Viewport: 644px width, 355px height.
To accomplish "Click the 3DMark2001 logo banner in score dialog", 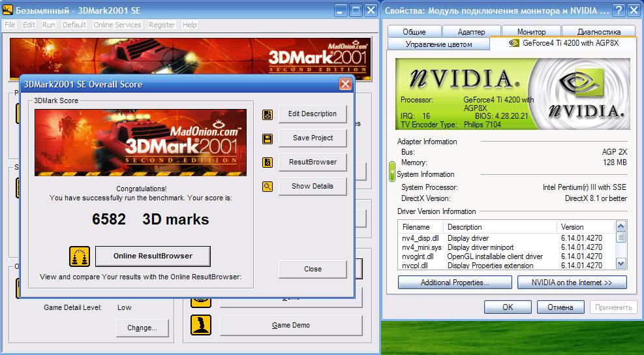I will [x=140, y=142].
